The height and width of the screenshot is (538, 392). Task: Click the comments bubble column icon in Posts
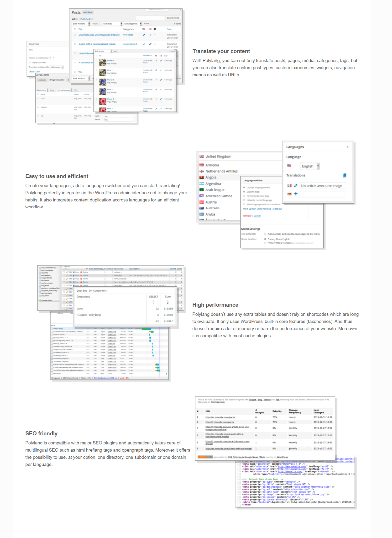155,29
